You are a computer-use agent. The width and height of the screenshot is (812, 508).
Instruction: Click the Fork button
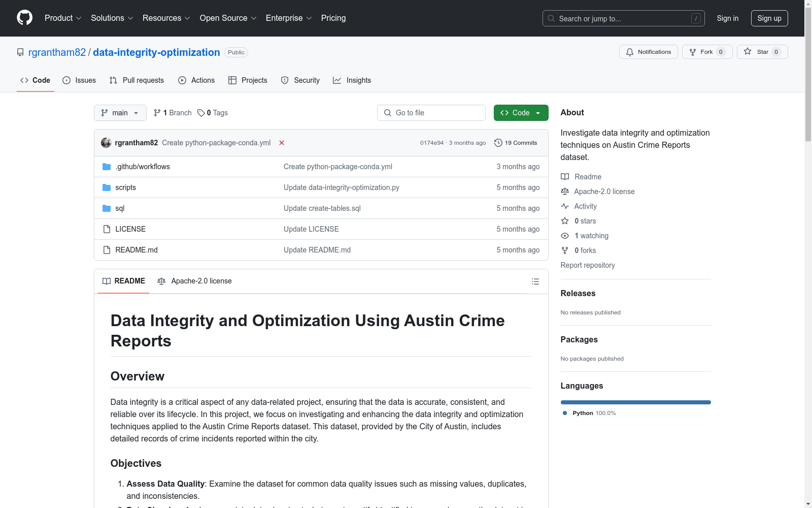pos(707,52)
